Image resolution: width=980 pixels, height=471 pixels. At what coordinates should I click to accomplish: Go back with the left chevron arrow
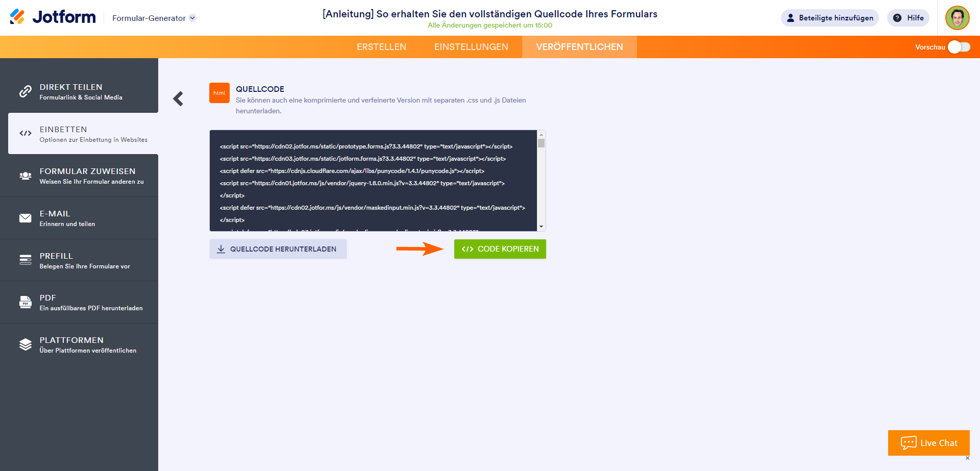click(x=178, y=98)
